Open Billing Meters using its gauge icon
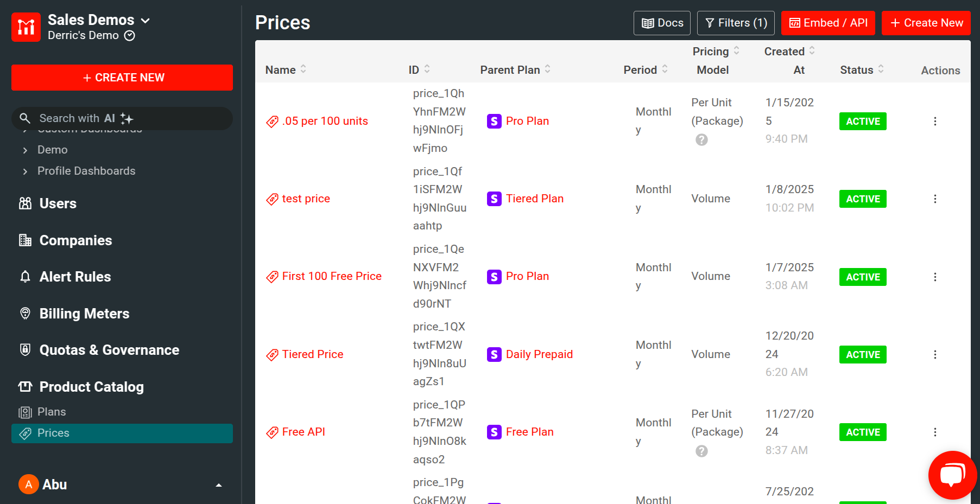Image resolution: width=980 pixels, height=504 pixels. pyautogui.click(x=25, y=314)
